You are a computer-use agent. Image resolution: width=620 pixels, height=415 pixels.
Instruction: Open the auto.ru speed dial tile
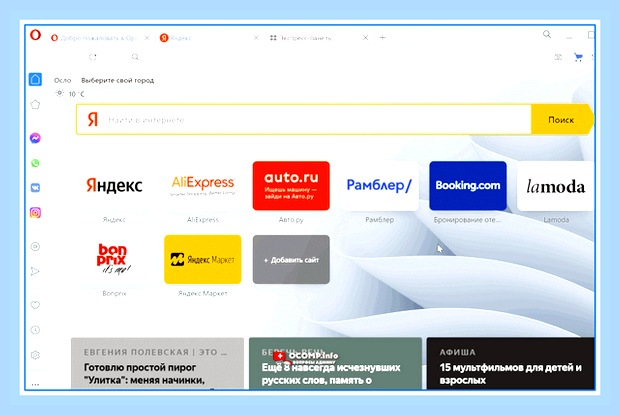click(x=291, y=186)
